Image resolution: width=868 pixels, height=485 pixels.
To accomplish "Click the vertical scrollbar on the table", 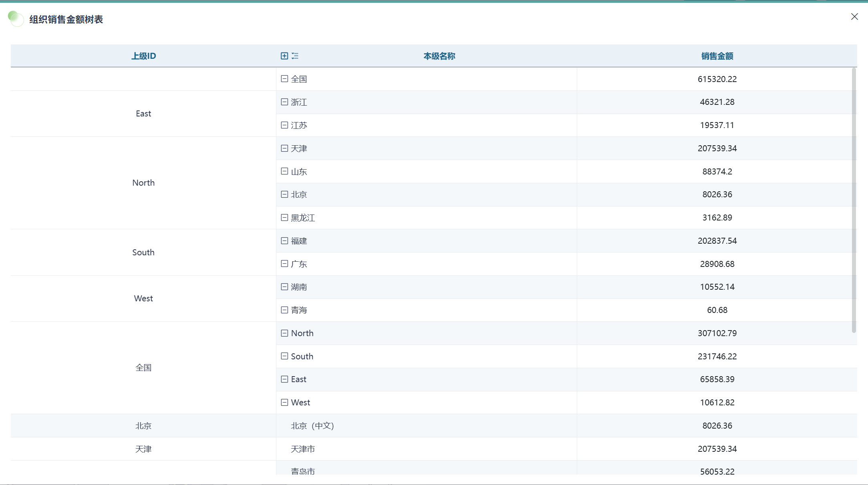I will tap(854, 200).
